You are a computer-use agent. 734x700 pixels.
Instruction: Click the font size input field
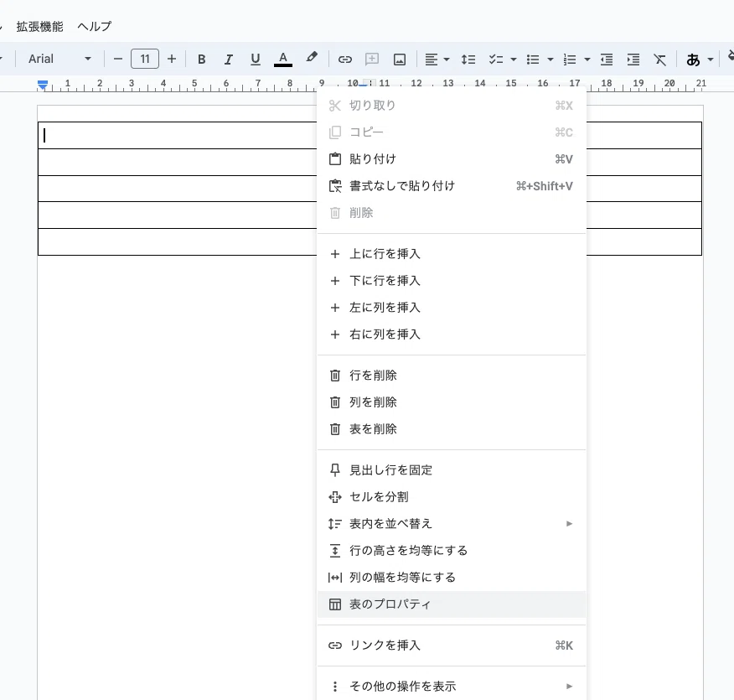point(145,59)
